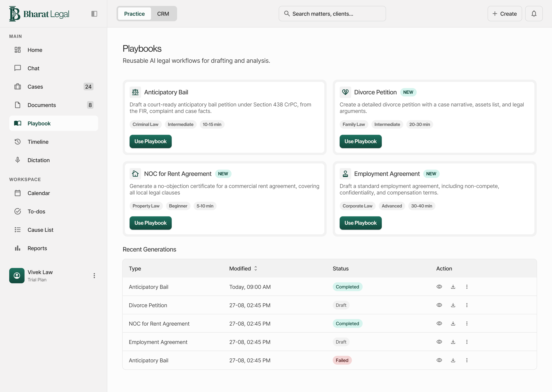Download the failed Anticipatory Bail generation
The width and height of the screenshot is (552, 392).
click(x=453, y=360)
